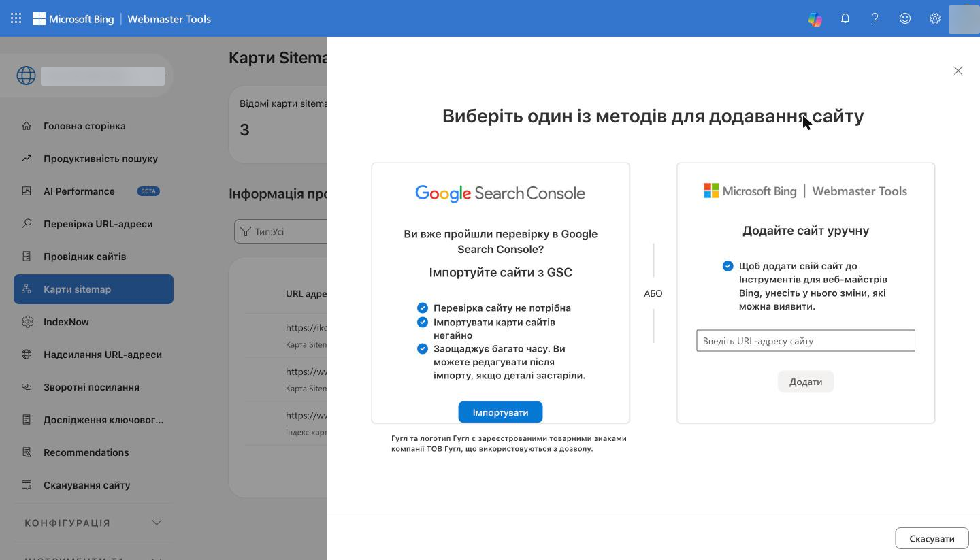This screenshot has height=560, width=980.
Task: Open Провідник сайтів in sidebar
Action: [93, 257]
